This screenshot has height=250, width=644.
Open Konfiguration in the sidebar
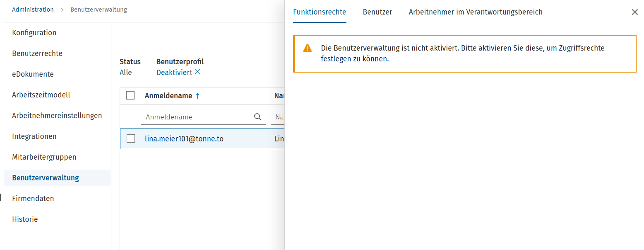pyautogui.click(x=34, y=33)
